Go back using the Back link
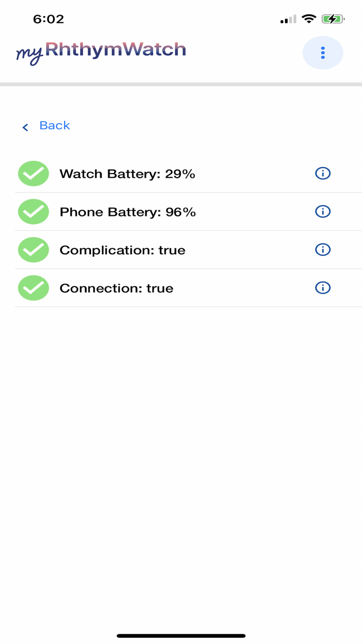This screenshot has height=644, width=362. [x=54, y=125]
